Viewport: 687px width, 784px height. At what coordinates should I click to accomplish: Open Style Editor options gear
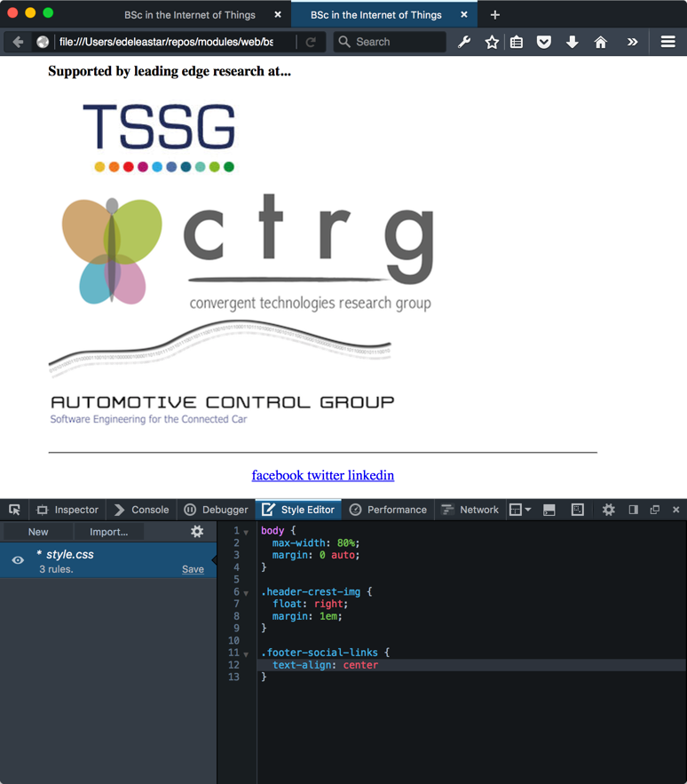[x=197, y=531]
